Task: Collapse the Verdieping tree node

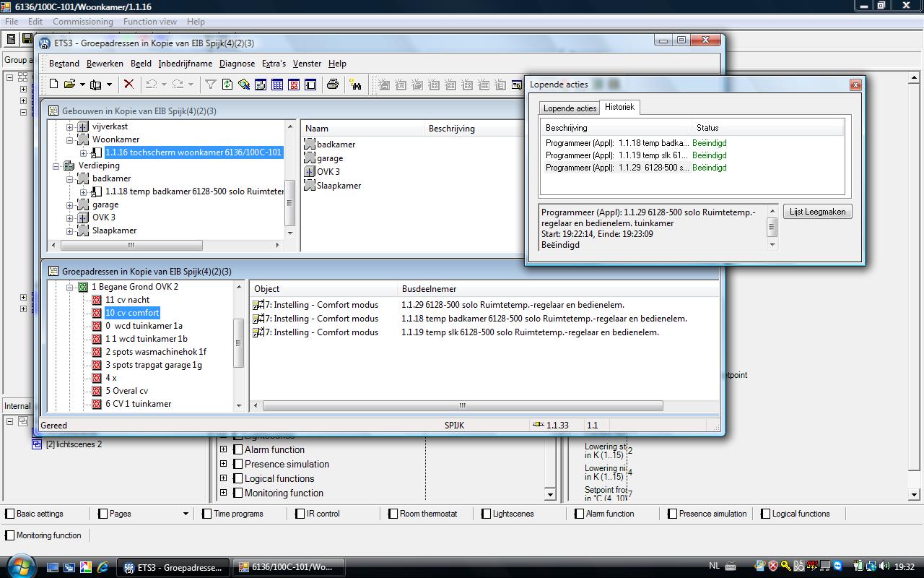Action: 57,166
